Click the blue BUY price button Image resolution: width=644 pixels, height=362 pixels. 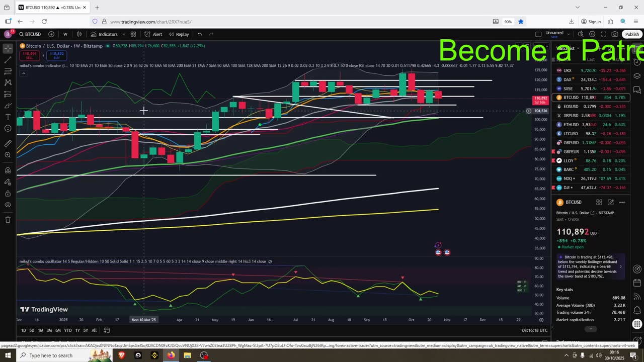56,55
